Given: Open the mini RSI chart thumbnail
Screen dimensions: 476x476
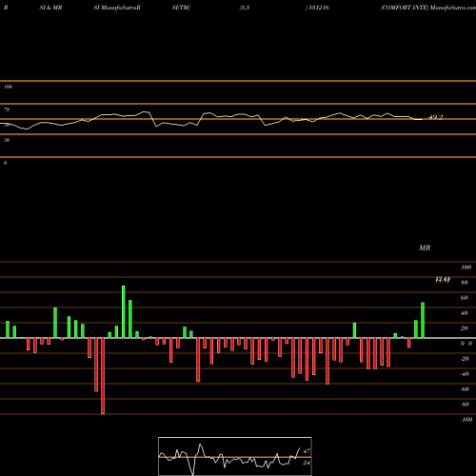Looking at the screenshot, I should click(x=235, y=456).
